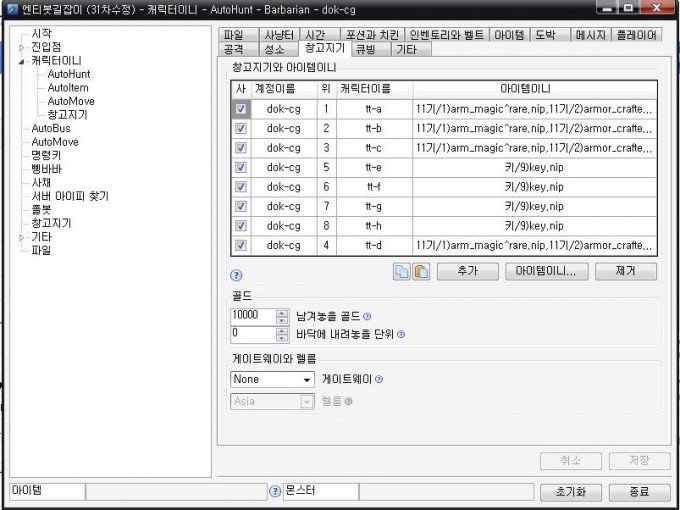Toggle the checkbox in the tt-d row
680x510 pixels.
tap(241, 245)
